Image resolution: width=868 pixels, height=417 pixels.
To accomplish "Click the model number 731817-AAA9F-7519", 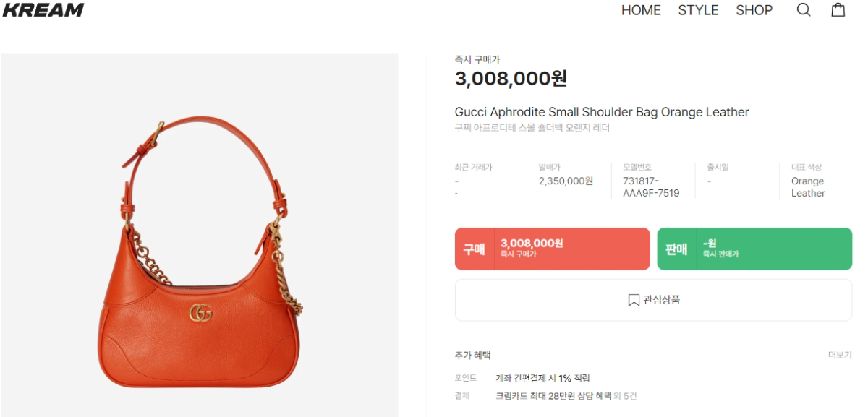I will pyautogui.click(x=651, y=187).
